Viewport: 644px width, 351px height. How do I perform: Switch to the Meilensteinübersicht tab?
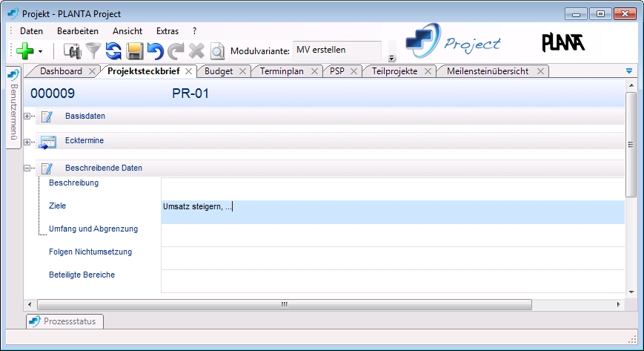488,71
